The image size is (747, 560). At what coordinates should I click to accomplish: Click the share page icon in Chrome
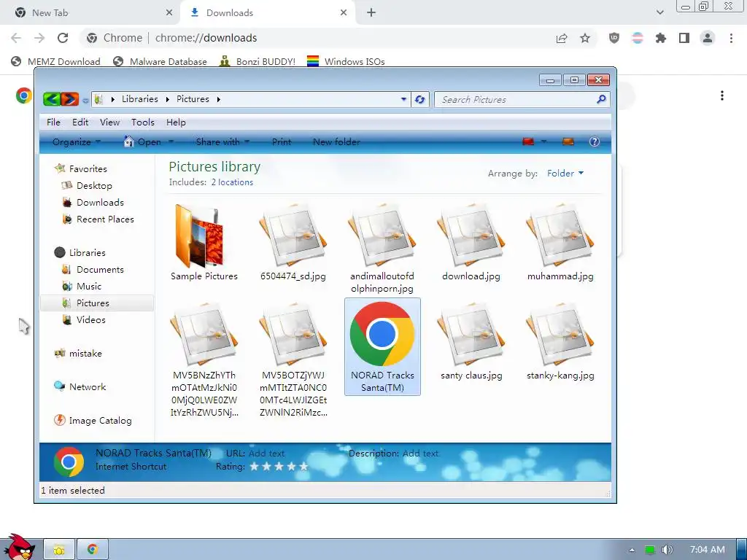562,38
